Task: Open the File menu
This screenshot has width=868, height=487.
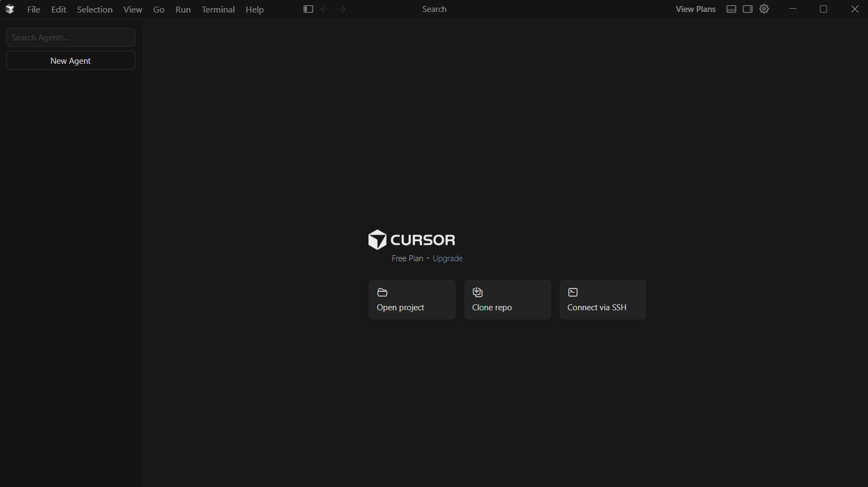Action: 34,9
